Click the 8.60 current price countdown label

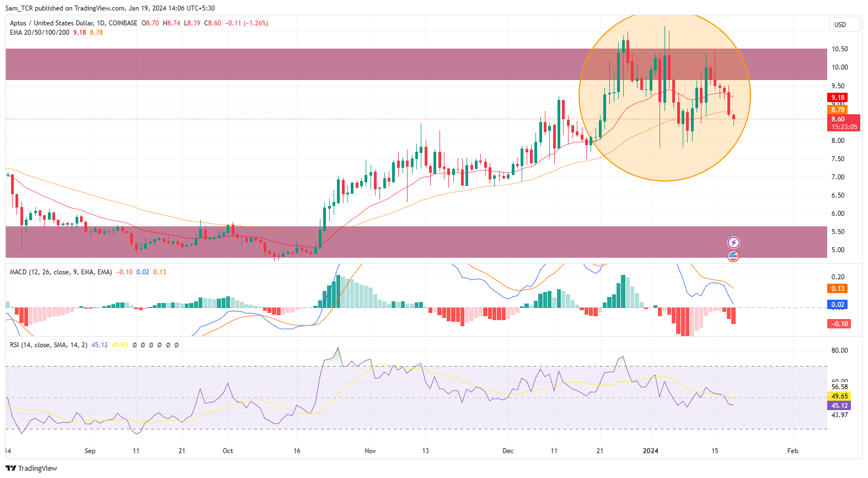844,123
